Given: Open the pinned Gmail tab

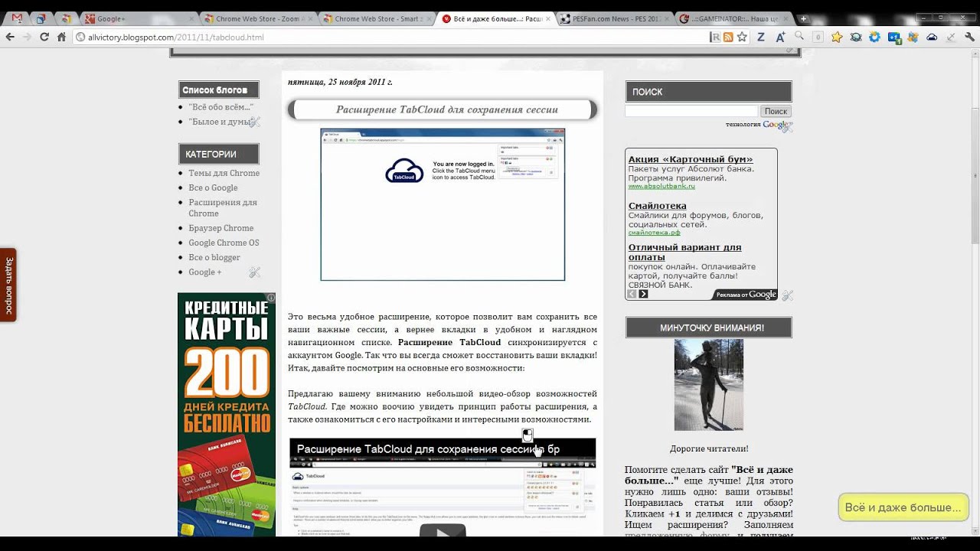Looking at the screenshot, I should [x=17, y=18].
